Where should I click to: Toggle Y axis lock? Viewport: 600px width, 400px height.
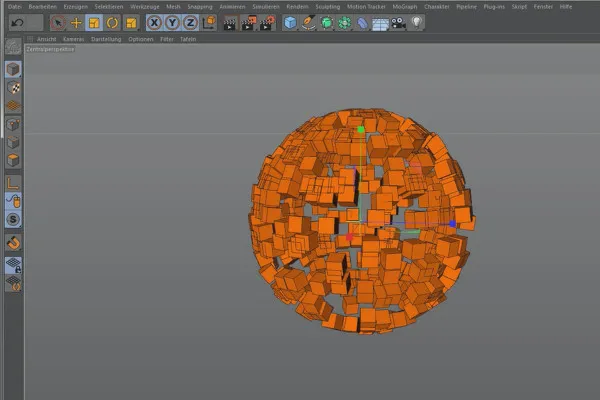172,23
